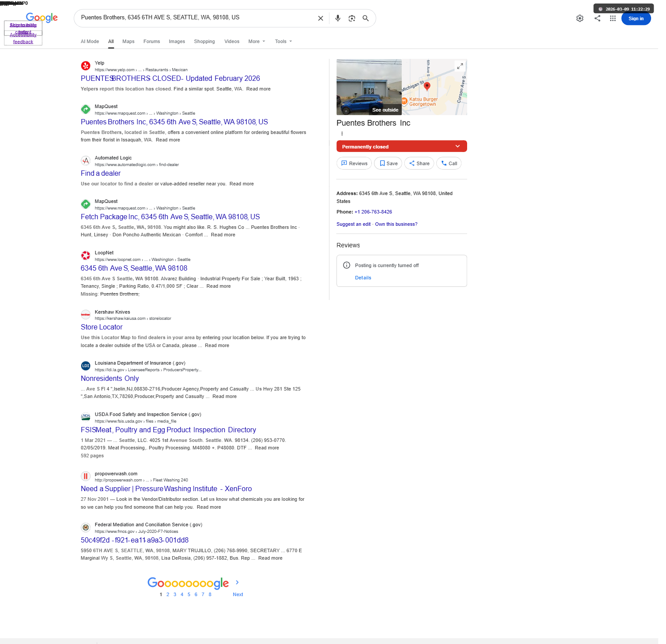The height and width of the screenshot is (644, 666).
Task: Click the Katsu Burger map marker
Action: tap(404, 101)
